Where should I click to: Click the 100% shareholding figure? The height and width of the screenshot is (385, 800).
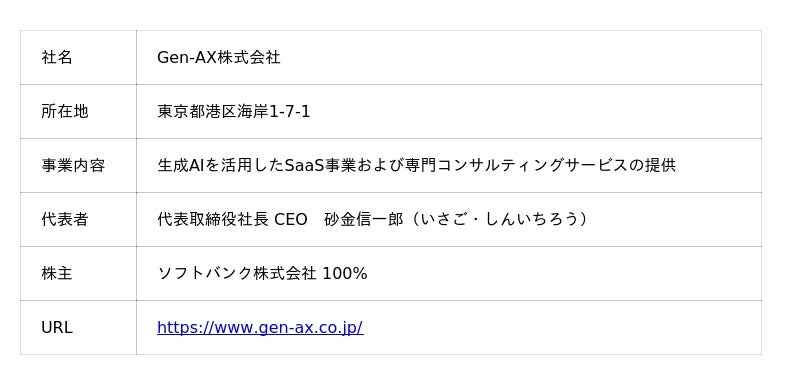point(345,274)
